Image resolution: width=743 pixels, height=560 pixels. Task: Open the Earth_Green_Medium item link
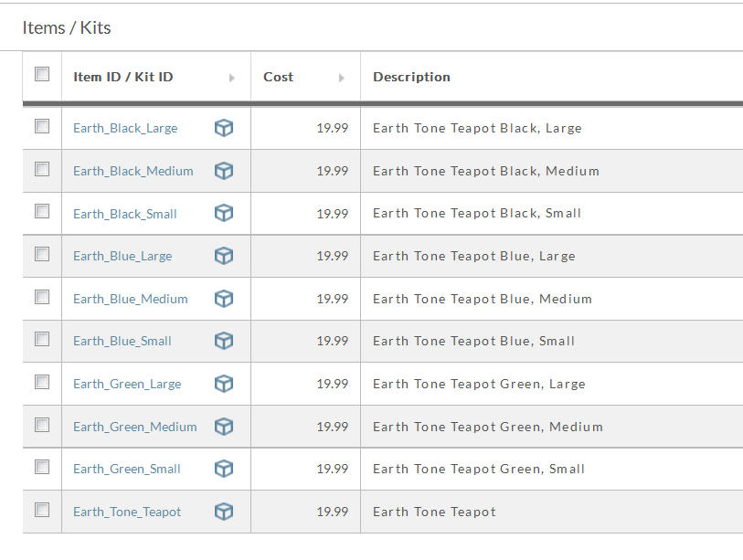click(135, 427)
